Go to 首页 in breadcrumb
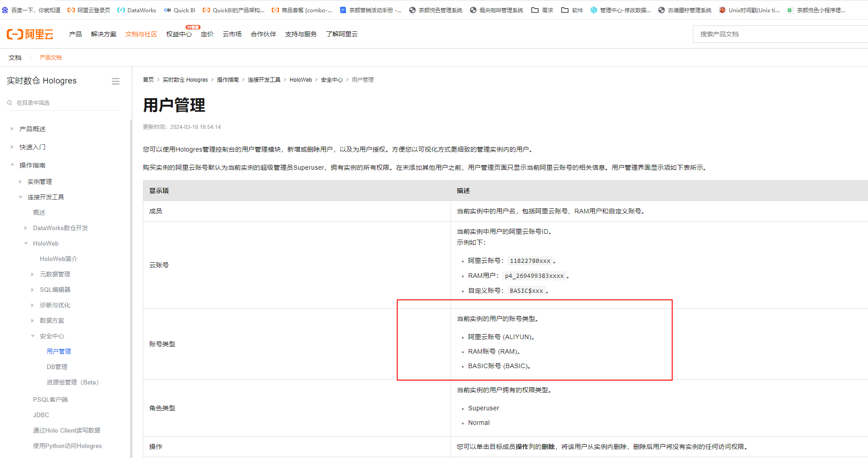 (148, 80)
